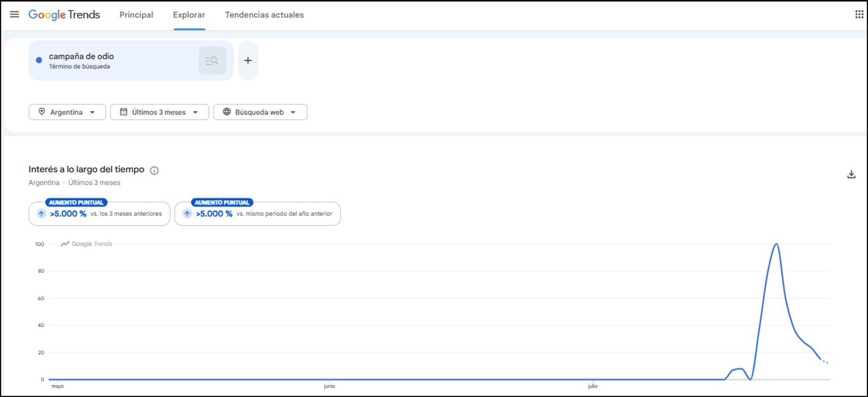The image size is (868, 397).
Task: Click the junio label on the chart axis
Action: click(x=329, y=386)
